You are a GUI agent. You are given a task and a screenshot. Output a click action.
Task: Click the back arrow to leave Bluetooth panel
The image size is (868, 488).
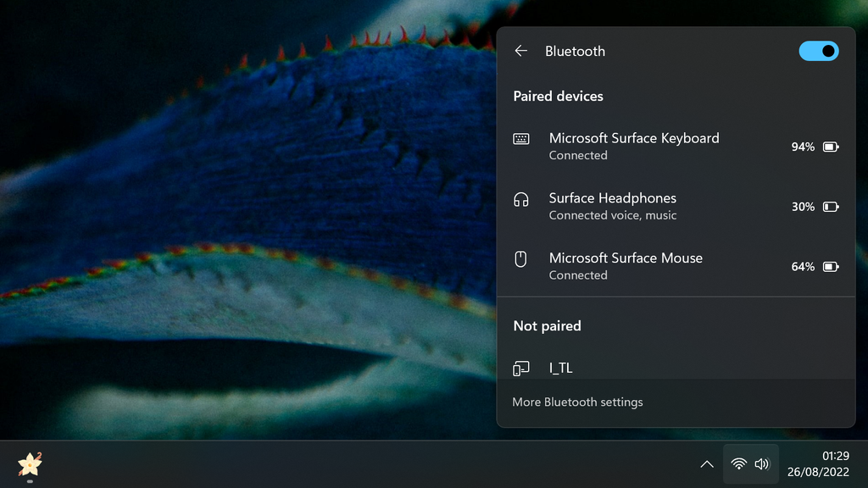(x=520, y=51)
